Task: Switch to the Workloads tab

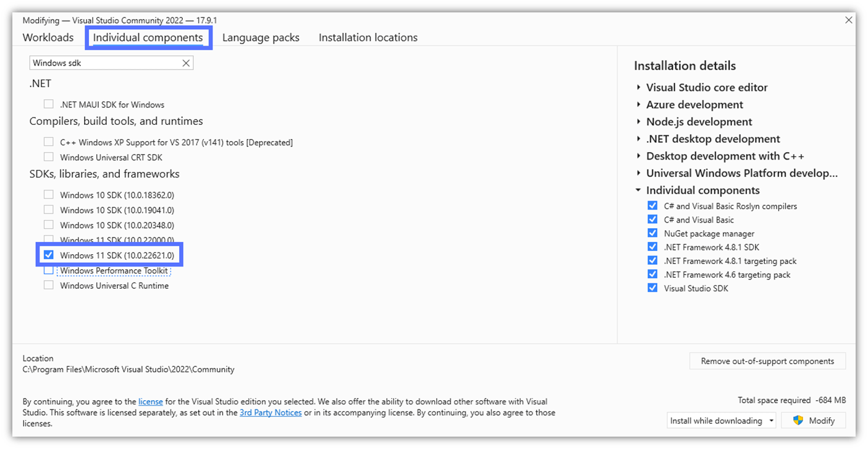Action: coord(48,37)
